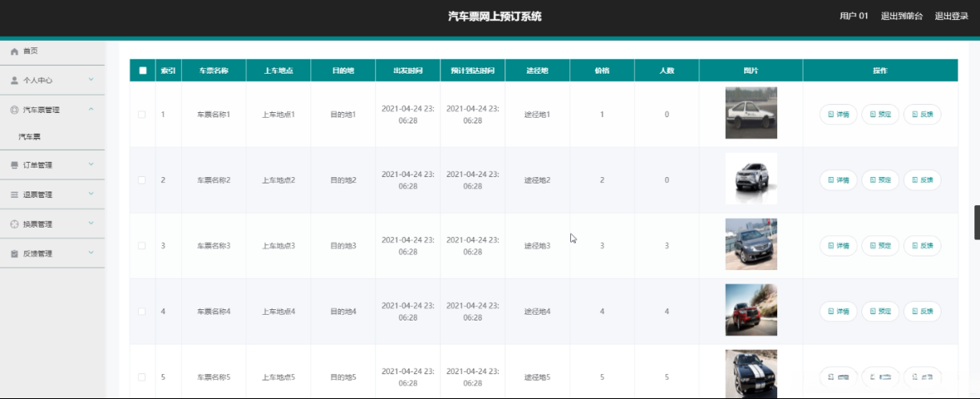Open the 汽车票 submenu item
The height and width of the screenshot is (399, 980).
point(30,137)
